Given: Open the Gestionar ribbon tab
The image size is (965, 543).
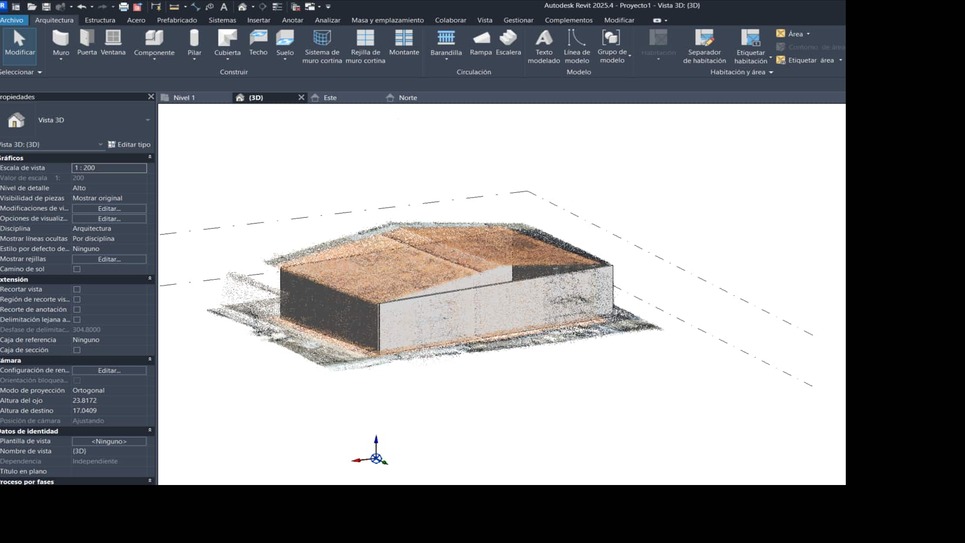Looking at the screenshot, I should [518, 20].
